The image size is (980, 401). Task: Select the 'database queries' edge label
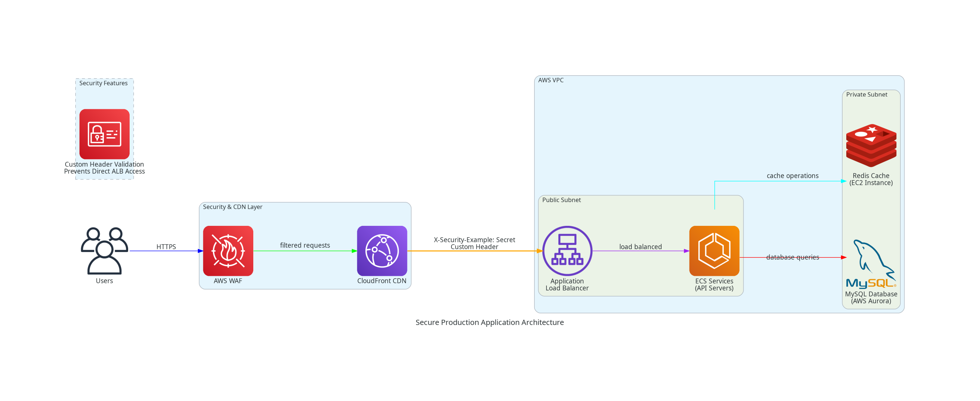[792, 257]
